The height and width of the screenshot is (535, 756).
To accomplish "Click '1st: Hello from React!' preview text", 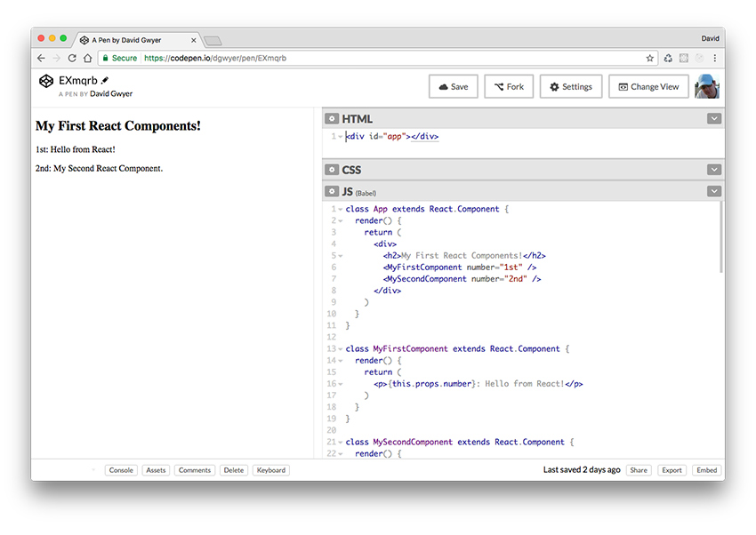I will tap(76, 149).
